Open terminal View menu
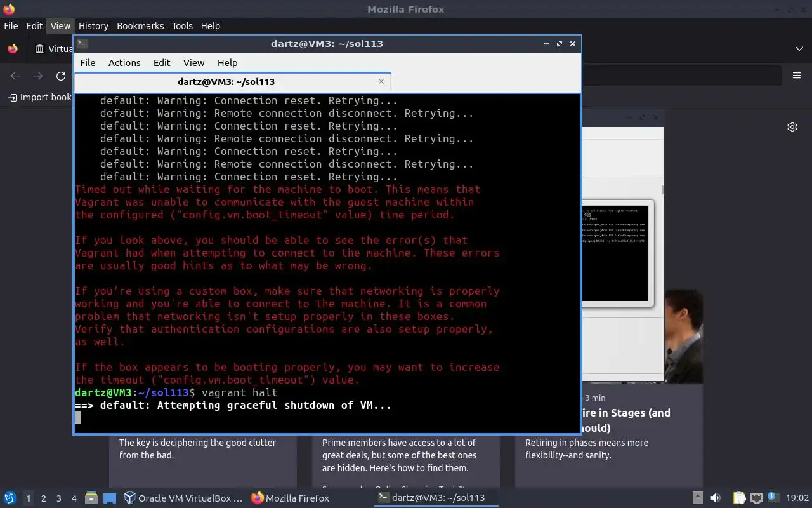 (x=193, y=62)
